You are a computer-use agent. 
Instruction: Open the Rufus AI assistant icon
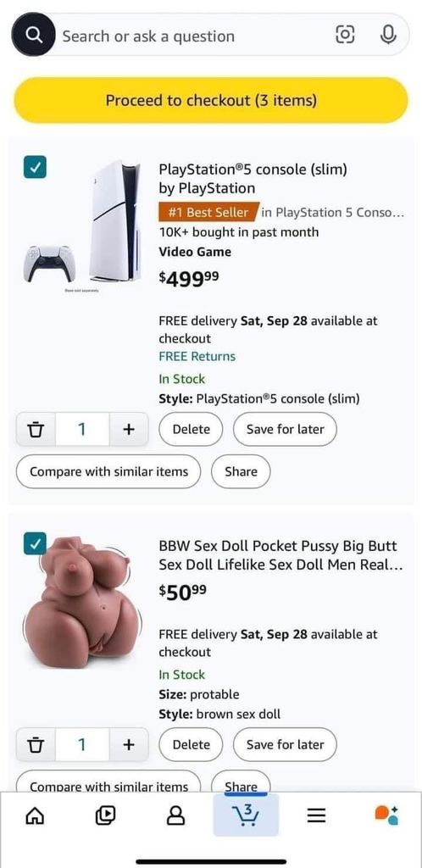click(386, 815)
